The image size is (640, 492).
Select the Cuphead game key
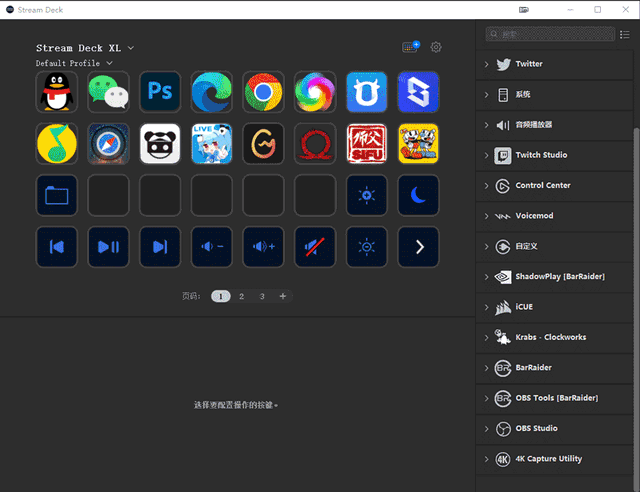click(418, 144)
